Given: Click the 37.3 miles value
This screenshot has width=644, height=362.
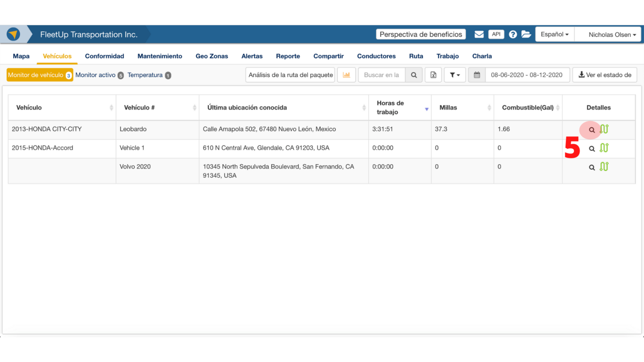Looking at the screenshot, I should tap(441, 129).
